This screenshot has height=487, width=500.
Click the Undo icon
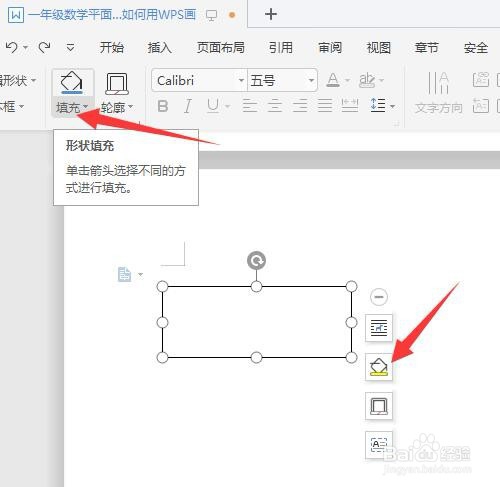(11, 47)
